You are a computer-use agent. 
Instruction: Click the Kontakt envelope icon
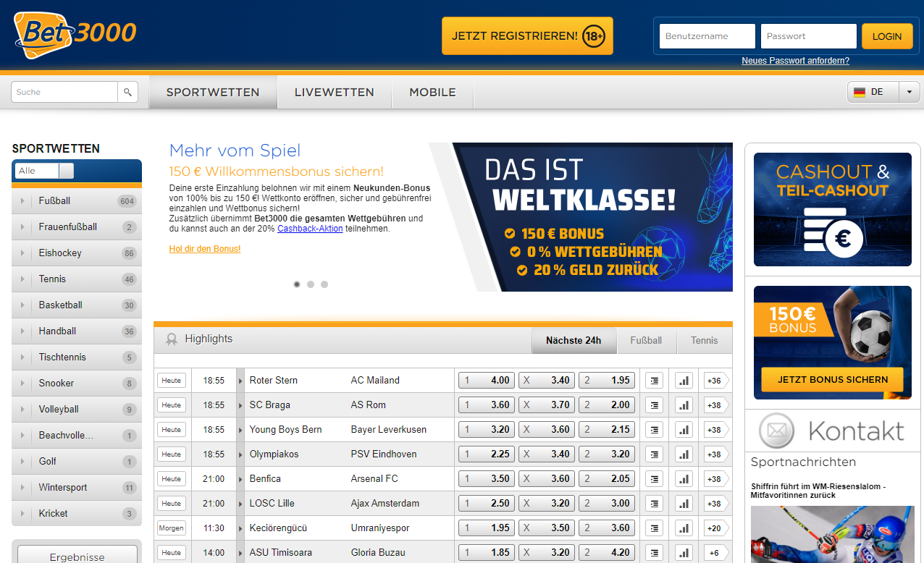pos(777,432)
